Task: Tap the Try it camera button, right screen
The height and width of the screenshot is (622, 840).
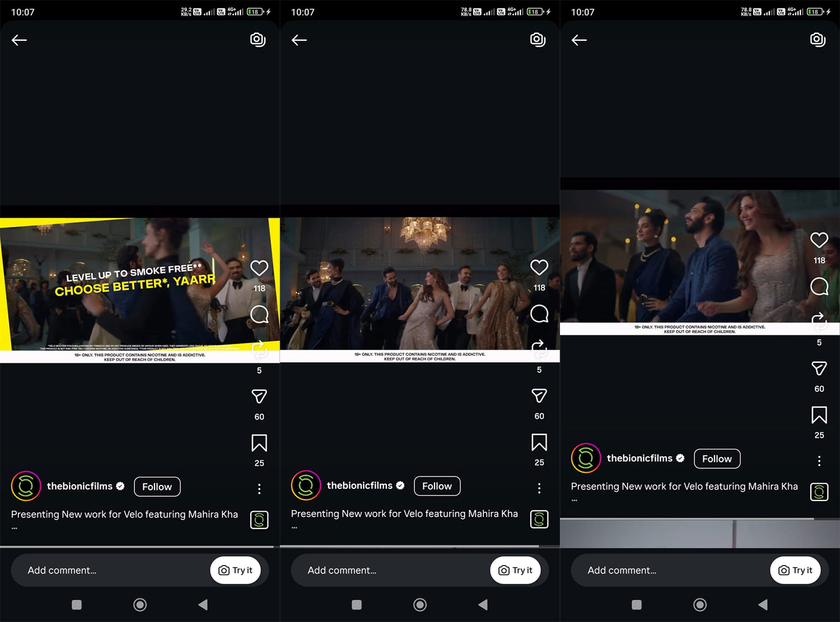Action: point(795,570)
